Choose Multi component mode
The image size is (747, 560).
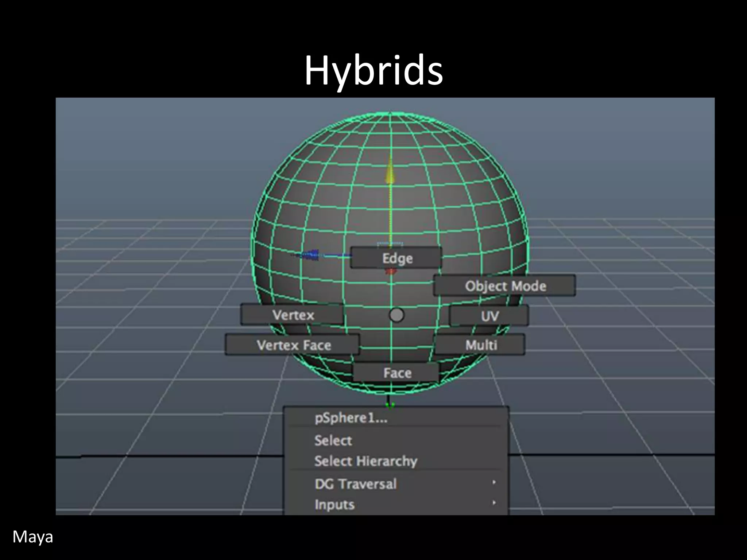pyautogui.click(x=480, y=345)
